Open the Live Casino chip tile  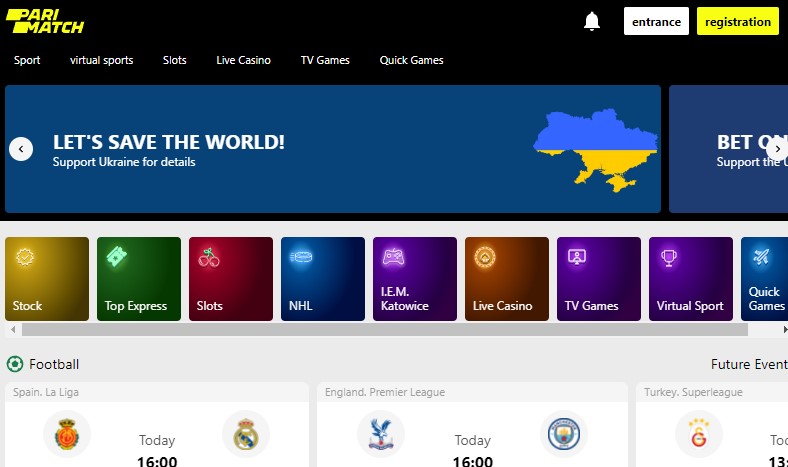tap(507, 279)
